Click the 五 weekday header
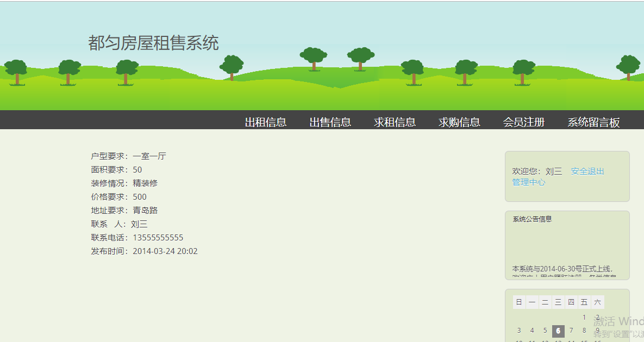The width and height of the screenshot is (644, 342). tap(584, 302)
